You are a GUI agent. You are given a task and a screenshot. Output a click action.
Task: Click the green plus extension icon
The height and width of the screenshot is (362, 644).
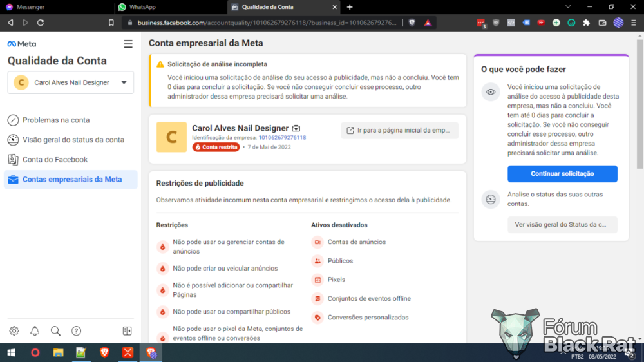click(x=556, y=23)
